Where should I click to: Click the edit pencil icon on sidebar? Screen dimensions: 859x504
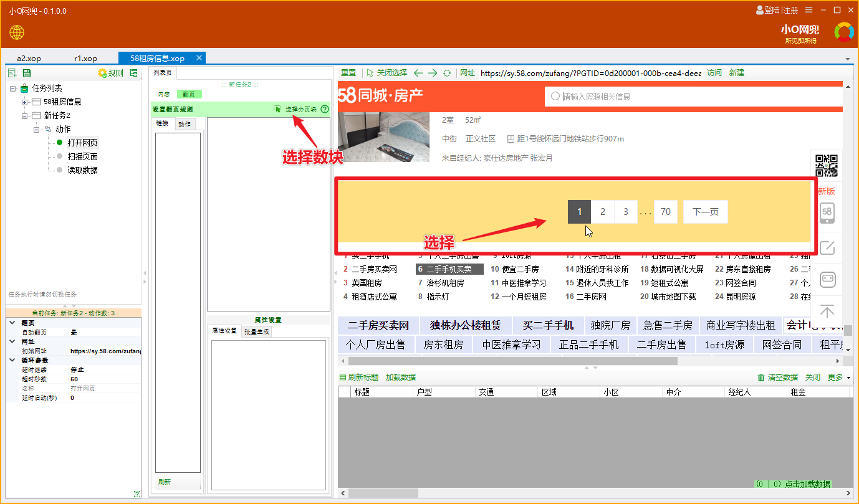tap(827, 247)
